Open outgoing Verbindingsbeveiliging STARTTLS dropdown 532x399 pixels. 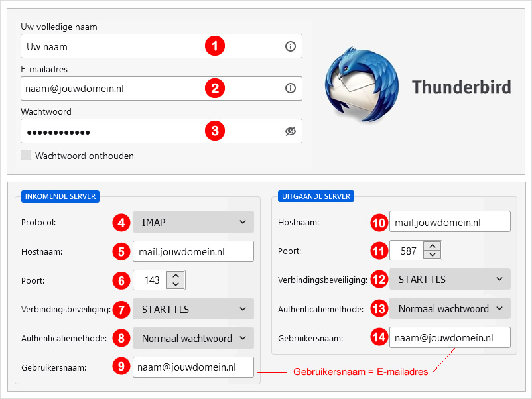(450, 279)
